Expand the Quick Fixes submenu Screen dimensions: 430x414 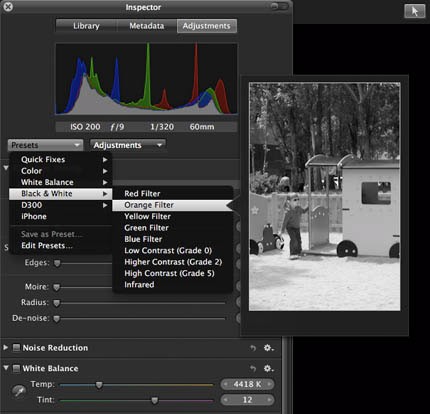[x=60, y=159]
